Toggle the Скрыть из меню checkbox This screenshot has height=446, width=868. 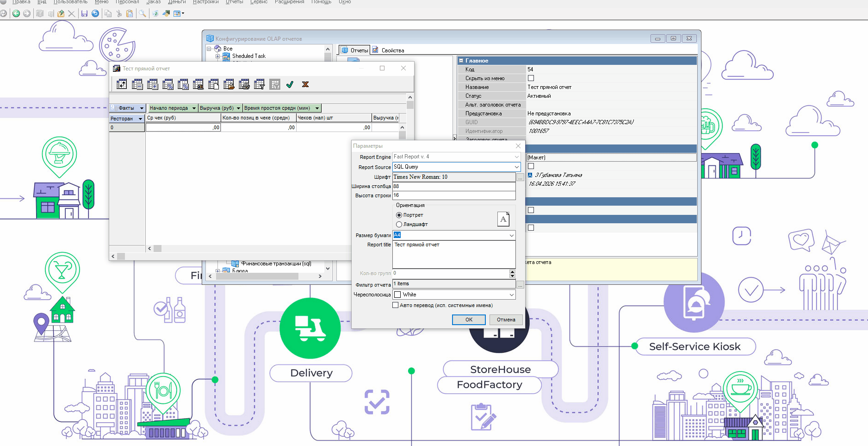coord(531,78)
